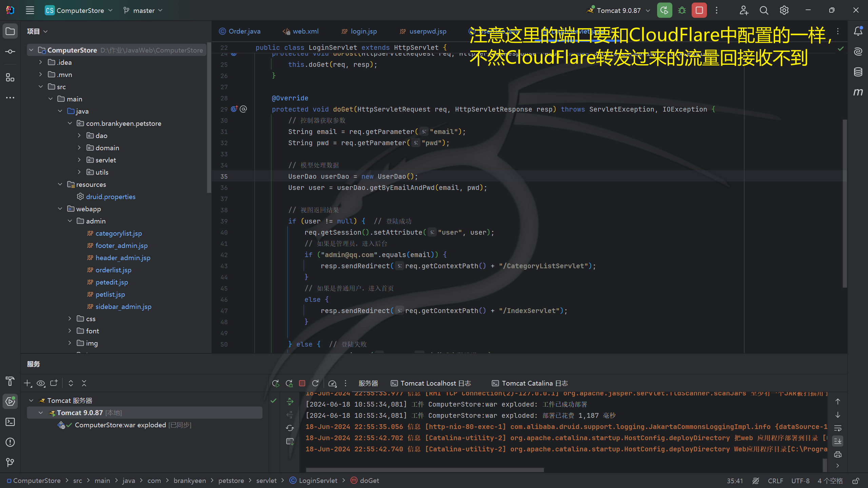Stop the running Tomcat server
Screen dimensions: 868x488
coord(699,10)
